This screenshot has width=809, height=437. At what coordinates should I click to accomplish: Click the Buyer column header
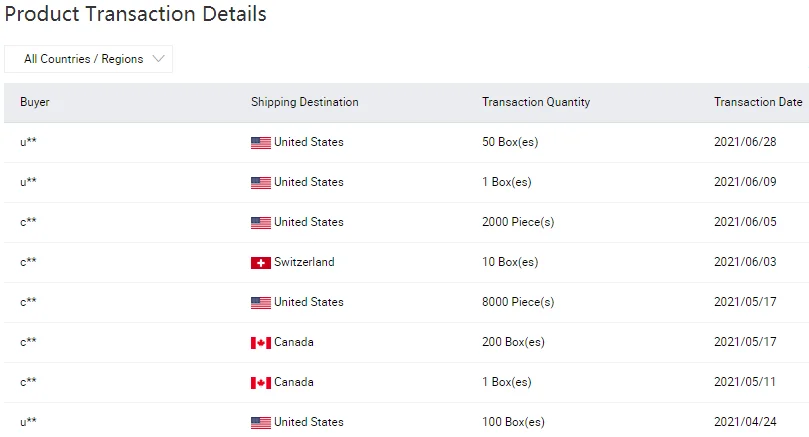[x=35, y=102]
